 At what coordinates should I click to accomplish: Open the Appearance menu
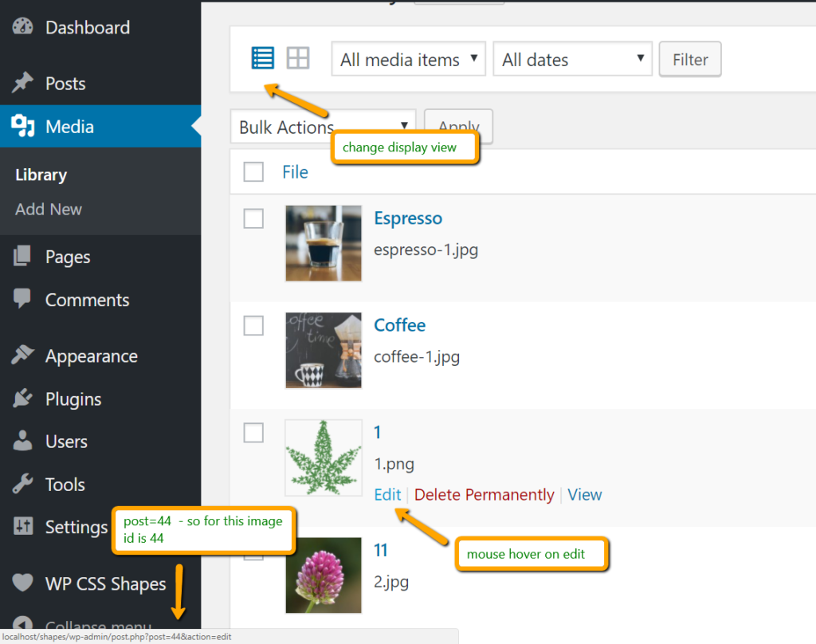click(91, 355)
